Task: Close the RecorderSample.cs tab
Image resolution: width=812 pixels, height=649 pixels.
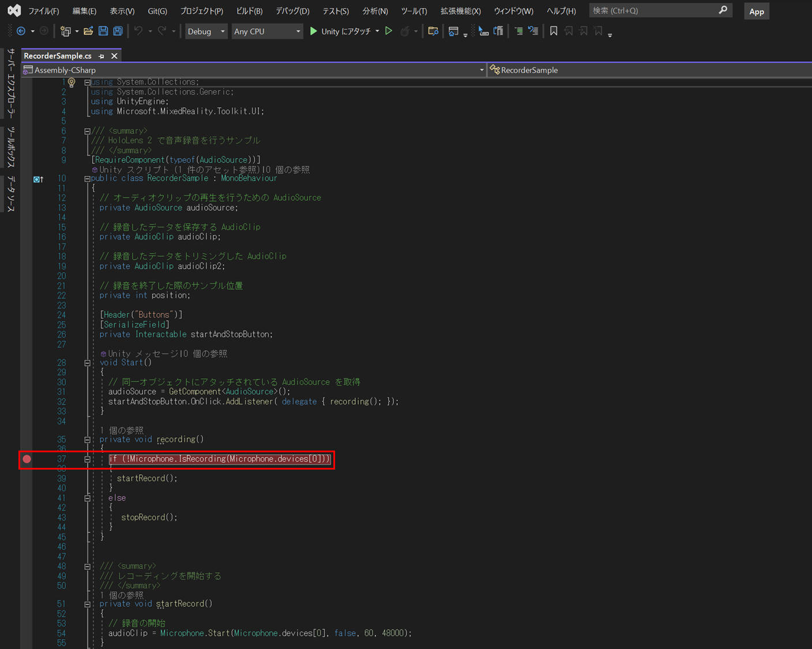Action: pyautogui.click(x=114, y=56)
